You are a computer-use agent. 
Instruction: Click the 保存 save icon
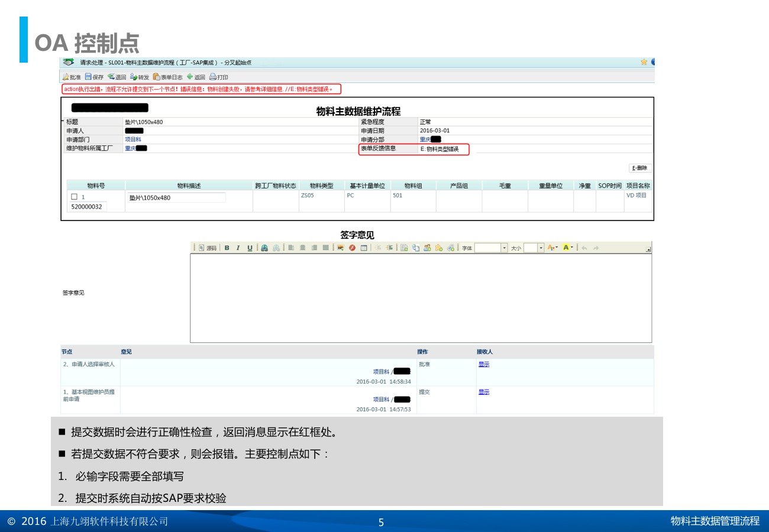(x=88, y=77)
